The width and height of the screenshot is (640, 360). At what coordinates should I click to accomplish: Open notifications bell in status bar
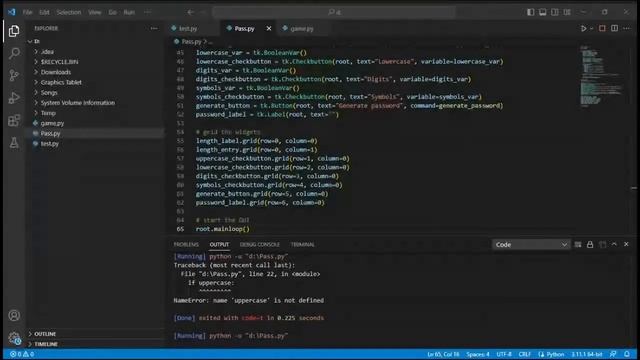point(627,354)
